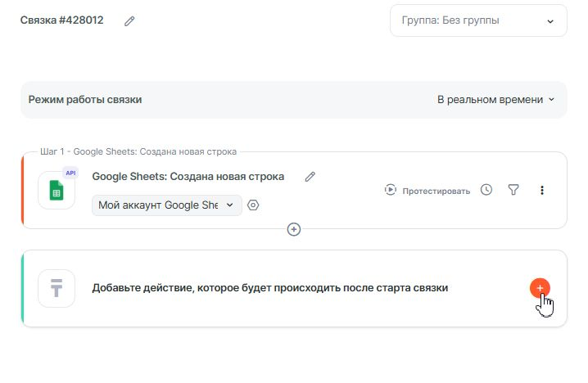
Task: Click the gray placeholder icon in action card
Action: [x=57, y=288]
